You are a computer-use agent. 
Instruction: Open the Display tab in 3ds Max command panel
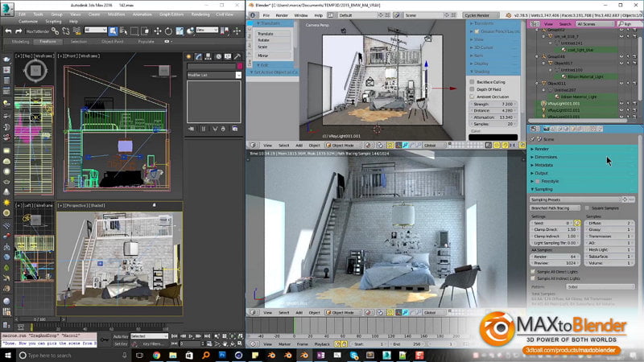click(228, 56)
